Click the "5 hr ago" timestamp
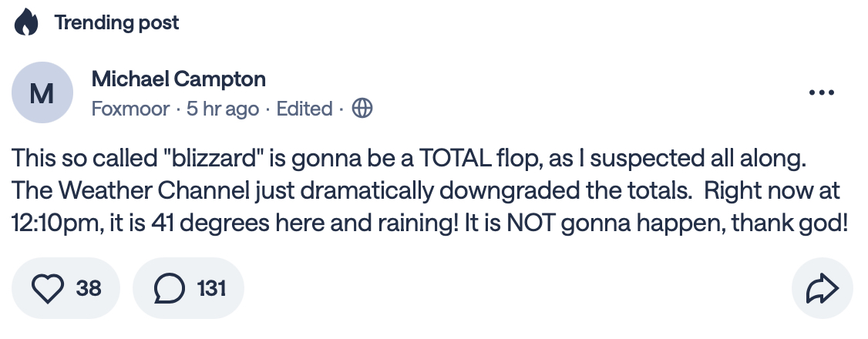Screen dimensions: 868x339 [x=222, y=109]
